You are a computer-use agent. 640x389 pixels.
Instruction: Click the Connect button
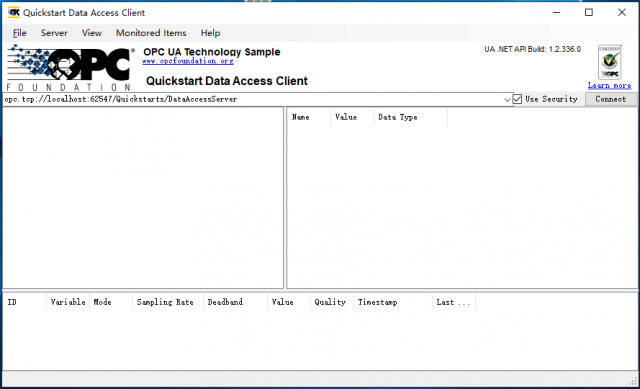pos(611,99)
